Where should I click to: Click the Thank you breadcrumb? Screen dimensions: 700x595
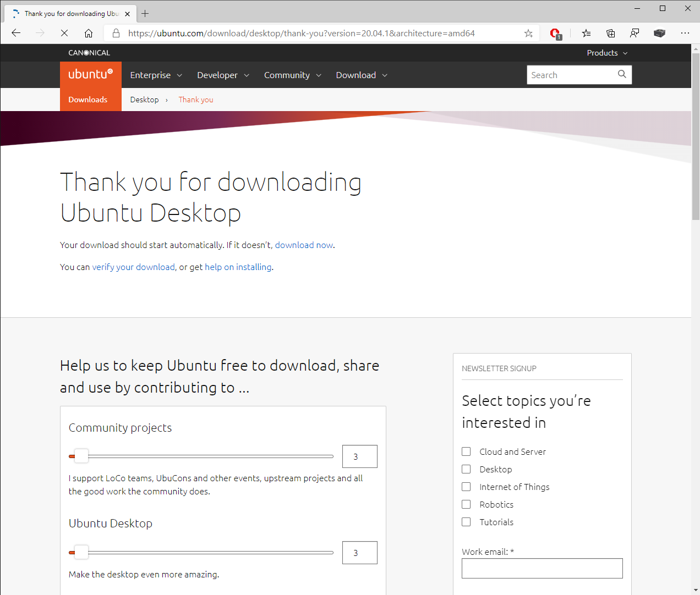click(196, 100)
